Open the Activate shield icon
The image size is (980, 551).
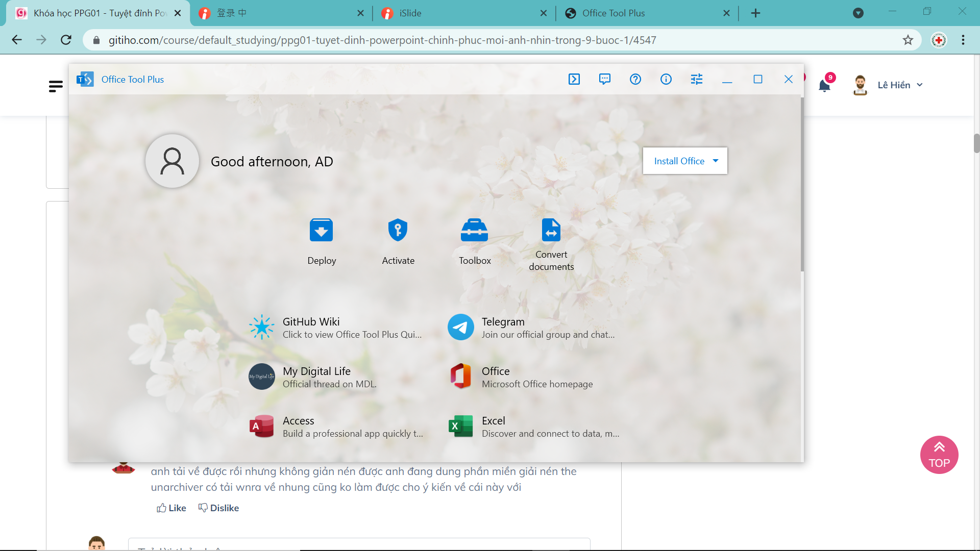(398, 230)
